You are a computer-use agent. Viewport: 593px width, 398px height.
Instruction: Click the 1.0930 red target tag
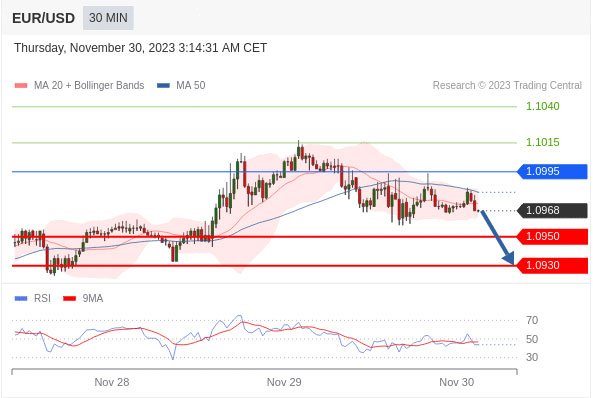click(553, 266)
